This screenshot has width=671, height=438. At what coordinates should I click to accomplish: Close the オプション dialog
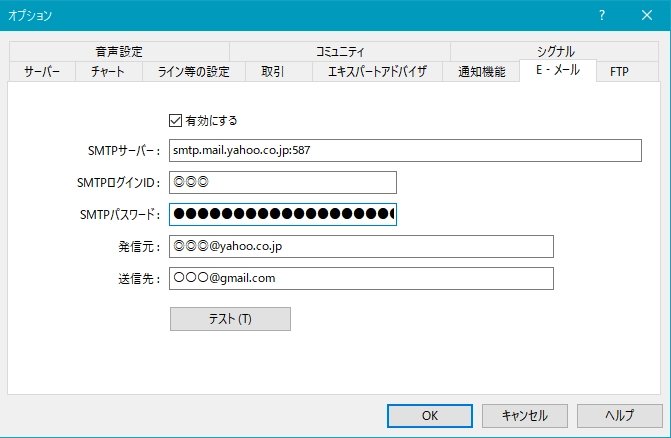tap(647, 15)
